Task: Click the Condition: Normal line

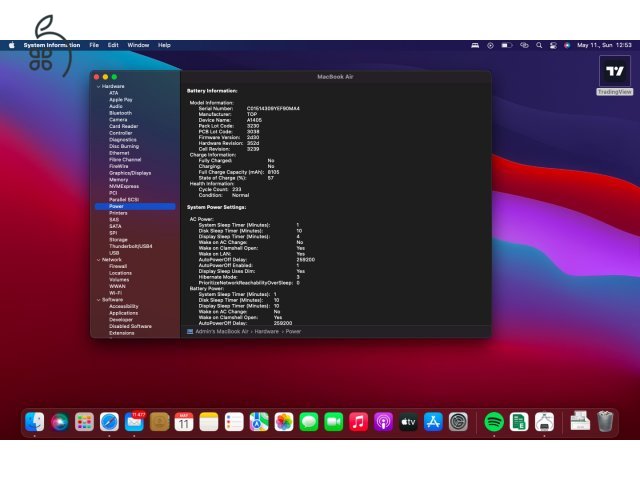Action: coord(224,195)
